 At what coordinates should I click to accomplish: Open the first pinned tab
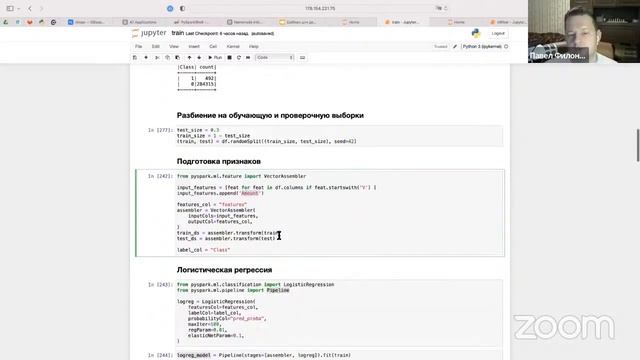[6, 22]
